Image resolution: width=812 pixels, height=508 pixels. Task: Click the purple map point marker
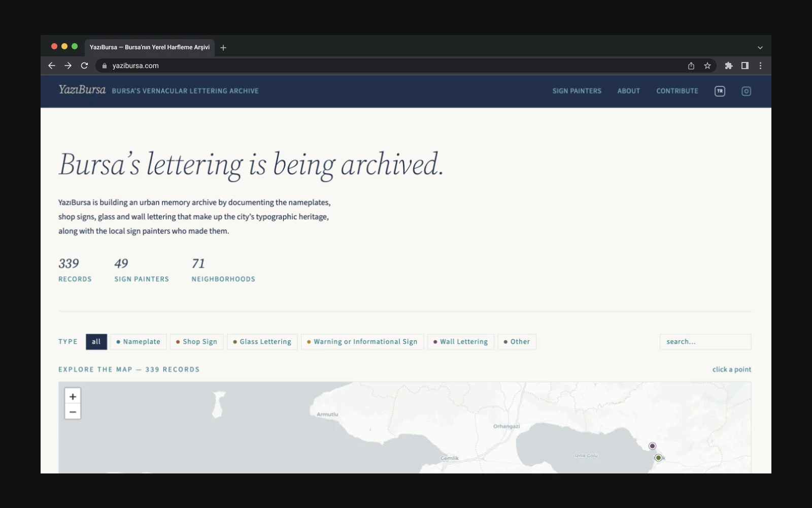coord(652,446)
